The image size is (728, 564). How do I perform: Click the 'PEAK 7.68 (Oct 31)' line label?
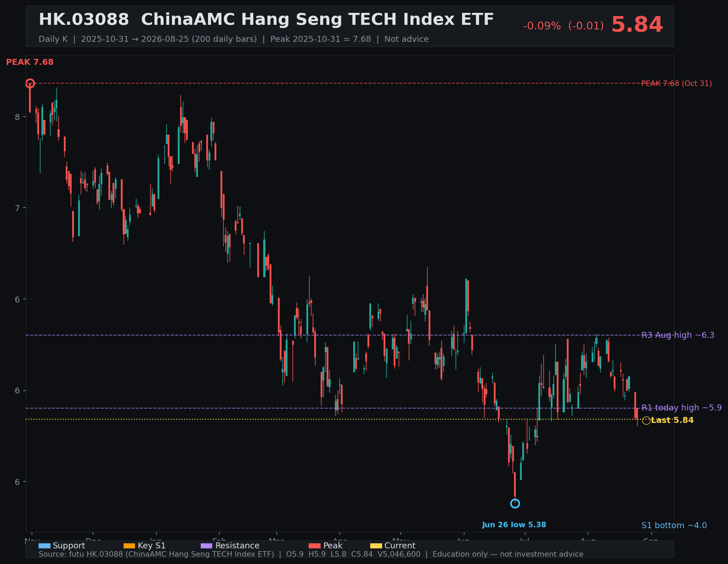tap(677, 84)
